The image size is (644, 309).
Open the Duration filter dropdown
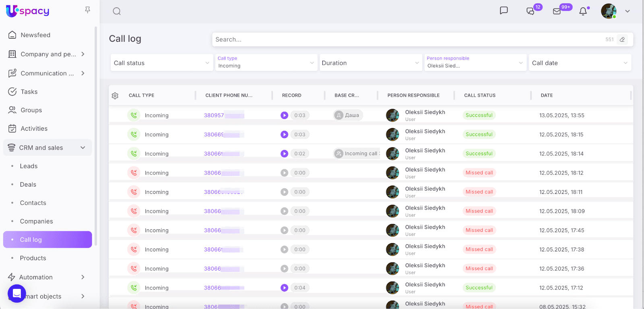[x=370, y=63]
